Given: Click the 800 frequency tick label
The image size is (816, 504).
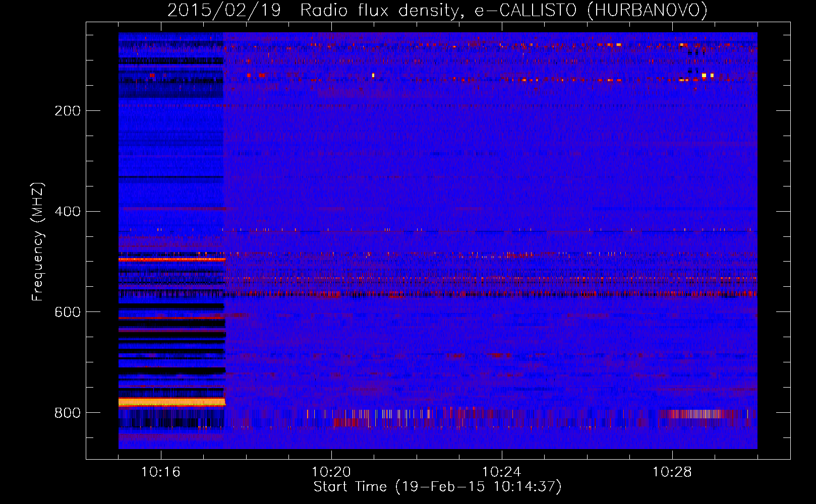Looking at the screenshot, I should pyautogui.click(x=68, y=413).
